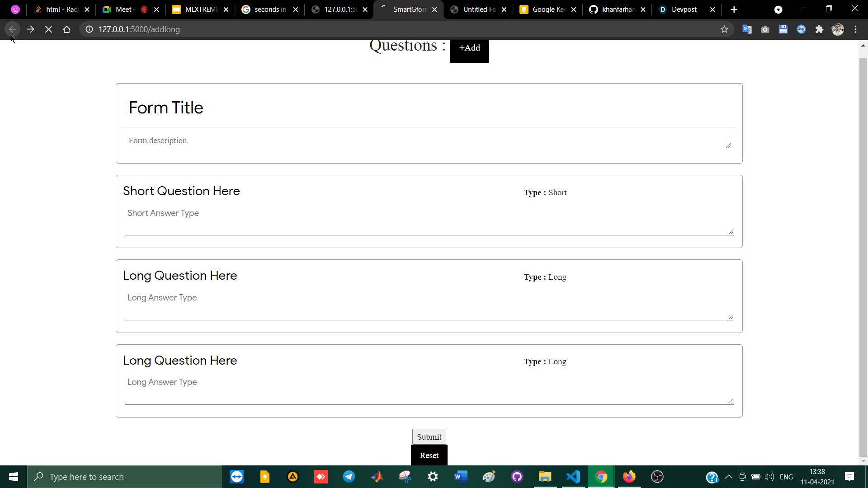Image resolution: width=868 pixels, height=488 pixels.
Task: Go to browser home page icon
Action: coord(66,29)
